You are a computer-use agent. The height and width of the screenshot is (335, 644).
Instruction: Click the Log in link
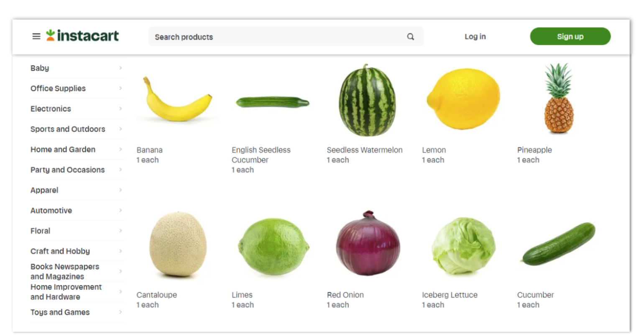475,36
